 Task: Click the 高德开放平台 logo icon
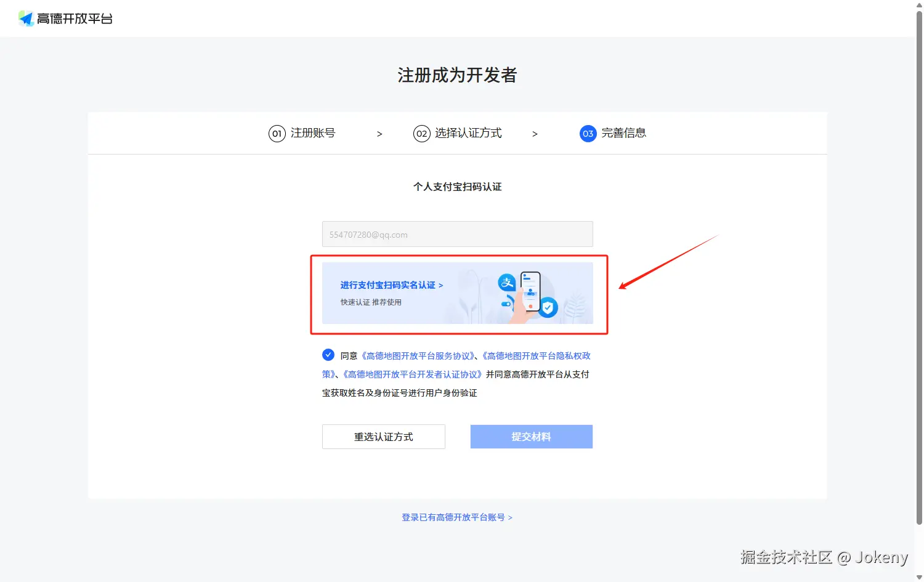pyautogui.click(x=26, y=18)
